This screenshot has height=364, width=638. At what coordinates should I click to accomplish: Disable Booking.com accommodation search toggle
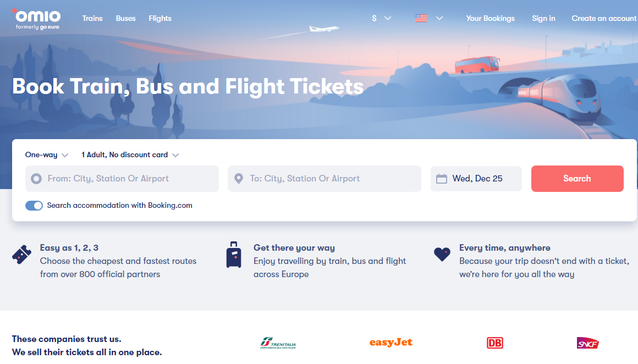34,206
